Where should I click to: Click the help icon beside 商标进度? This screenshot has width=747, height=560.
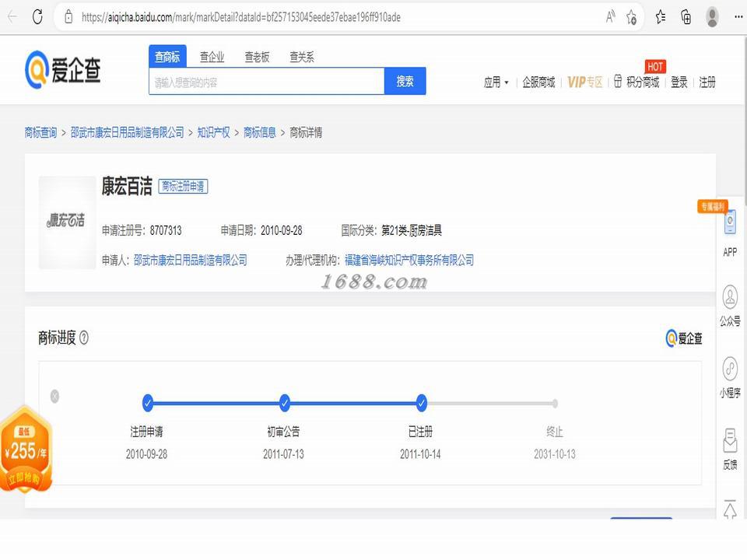pos(84,338)
